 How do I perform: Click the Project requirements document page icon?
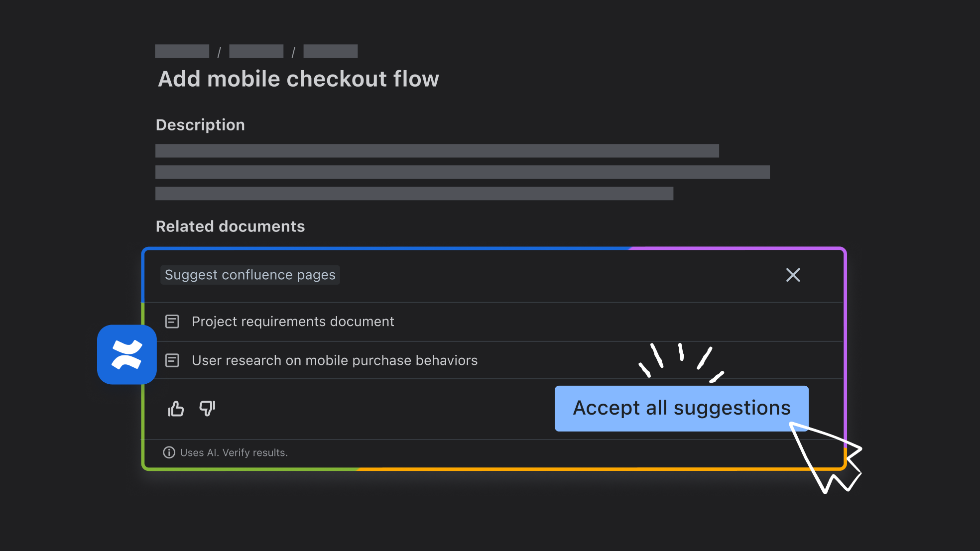[172, 322]
